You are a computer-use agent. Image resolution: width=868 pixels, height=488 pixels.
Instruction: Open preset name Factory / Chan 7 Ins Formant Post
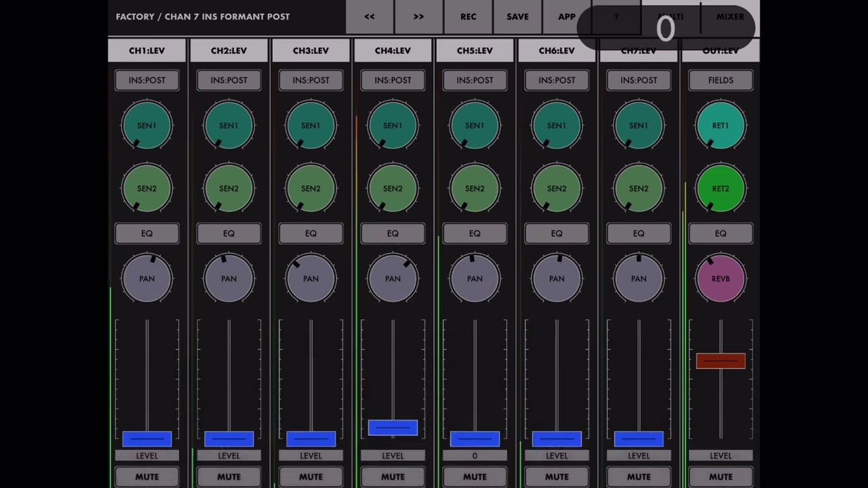203,17
